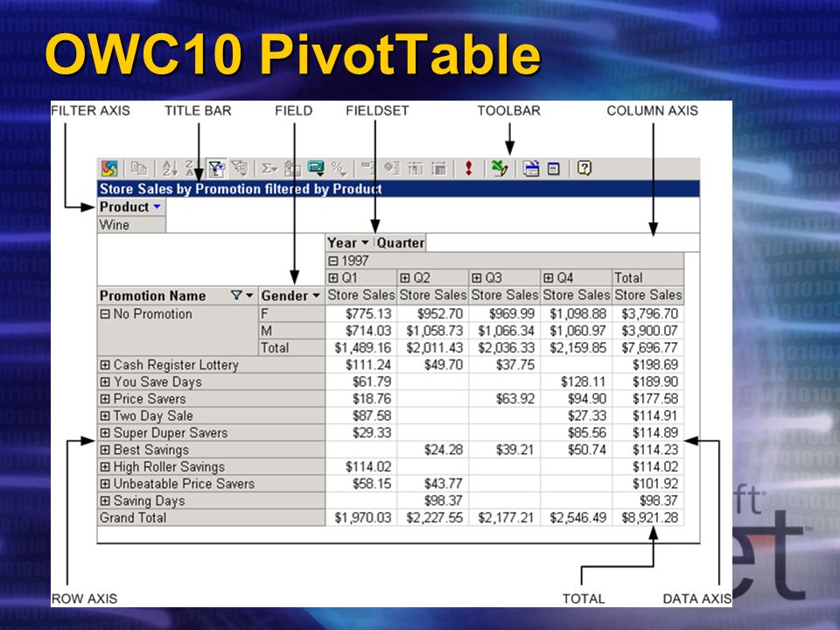840x630 pixels.
Task: Expand the Cash Register Lottery row
Action: point(105,365)
